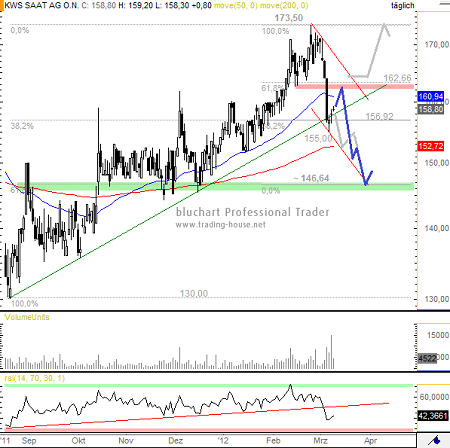450x448 pixels.
Task: Click the gray '158,80' current price tag on axis
Action: [431, 109]
